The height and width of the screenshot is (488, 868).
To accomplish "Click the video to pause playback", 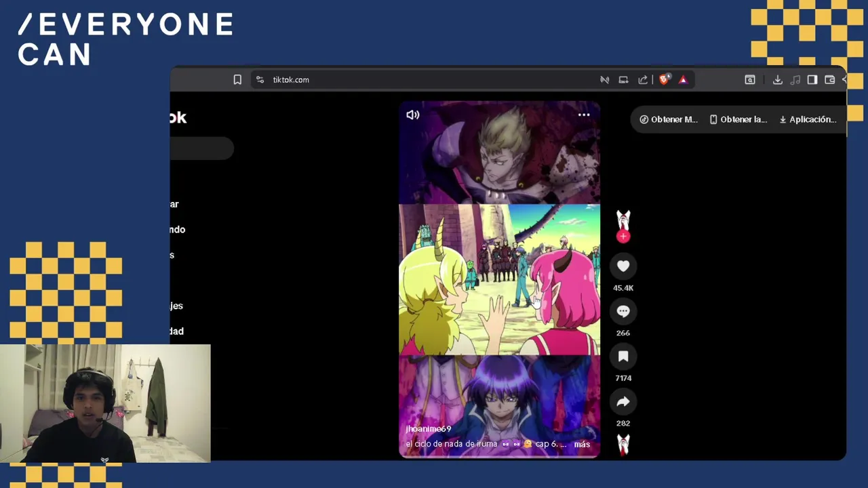I will [499, 279].
